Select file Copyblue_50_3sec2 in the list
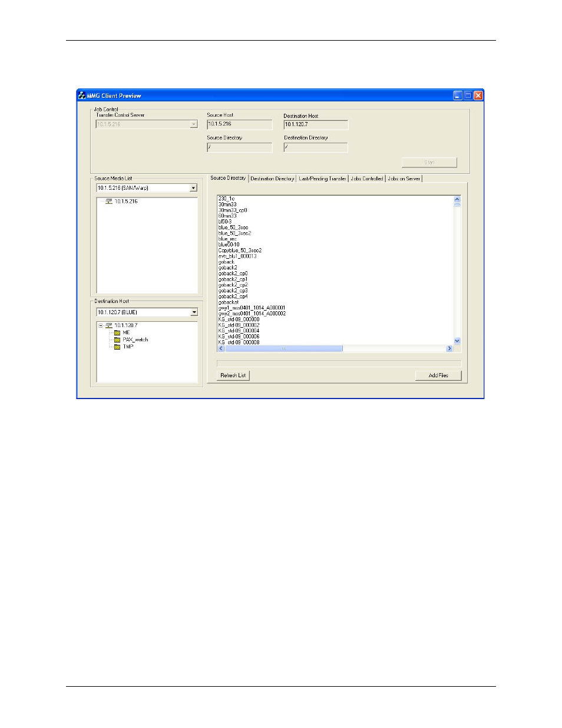 pos(240,251)
